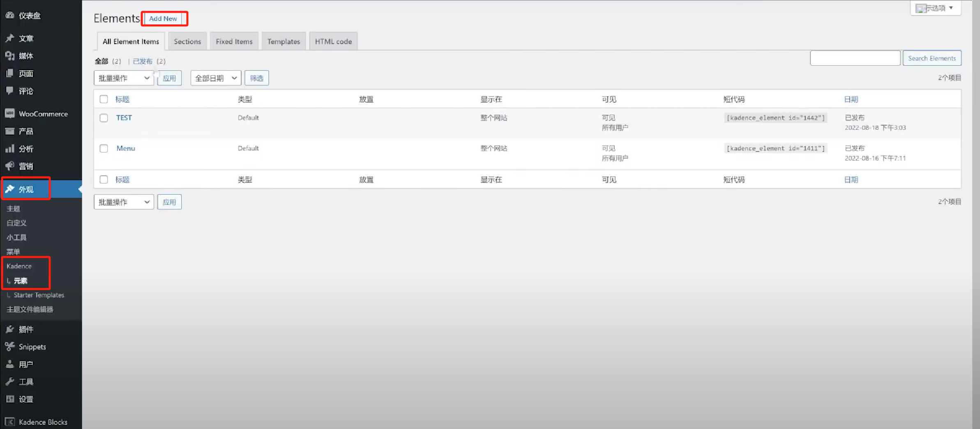
Task: Toggle select-all checkbox in table header
Action: [104, 99]
